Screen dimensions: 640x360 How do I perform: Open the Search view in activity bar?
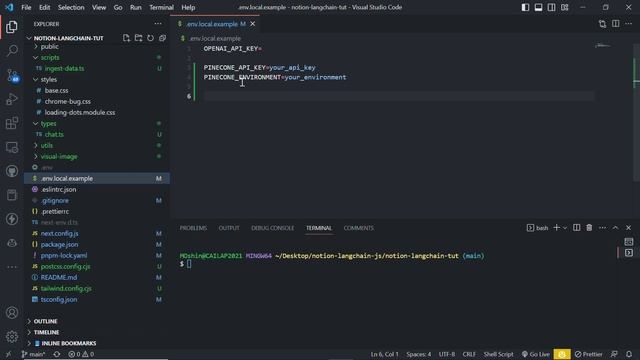[12, 51]
